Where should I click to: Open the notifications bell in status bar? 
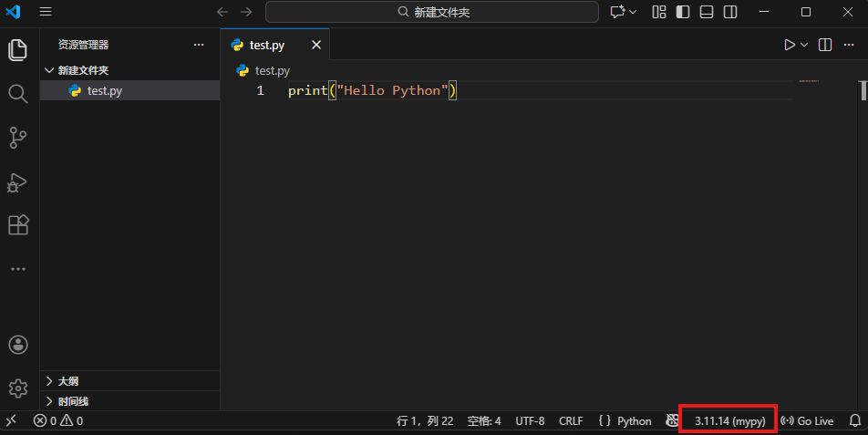click(854, 421)
